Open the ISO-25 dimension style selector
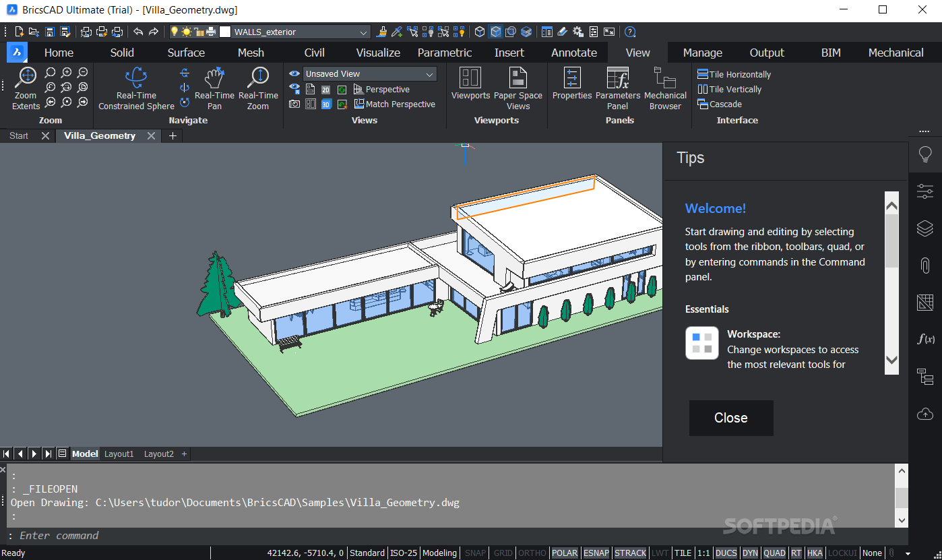Image resolution: width=942 pixels, height=560 pixels. click(x=404, y=553)
